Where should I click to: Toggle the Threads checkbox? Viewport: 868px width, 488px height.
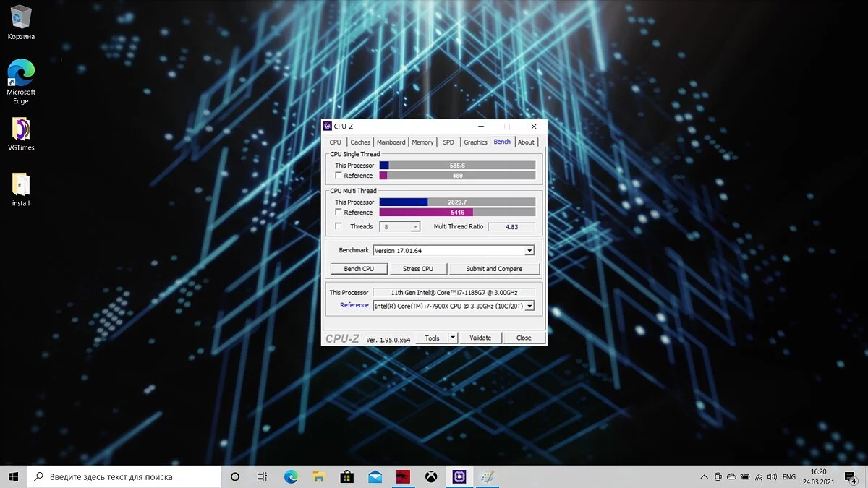coord(339,226)
